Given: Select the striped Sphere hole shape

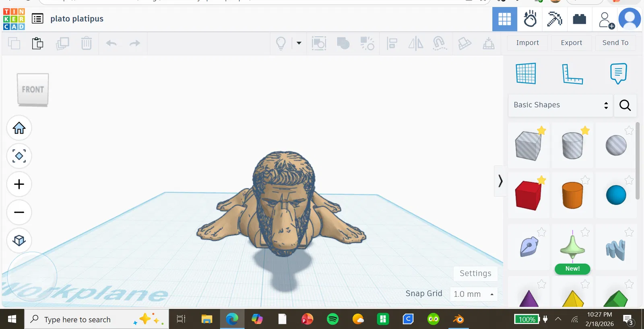Looking at the screenshot, I should click(x=616, y=145).
